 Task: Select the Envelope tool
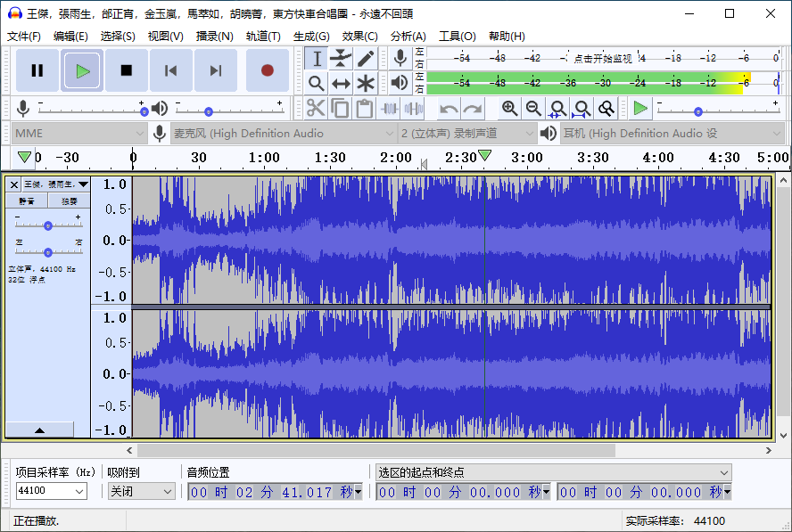click(x=341, y=58)
